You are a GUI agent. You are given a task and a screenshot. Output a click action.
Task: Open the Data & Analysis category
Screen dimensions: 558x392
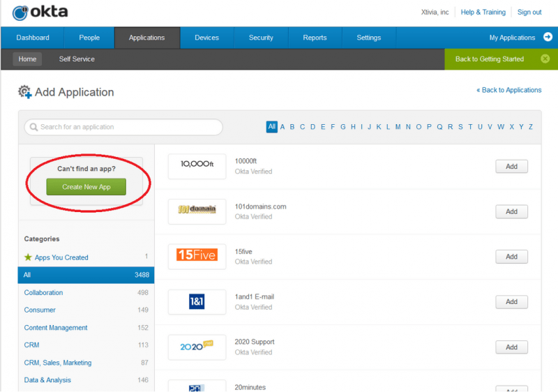click(47, 380)
